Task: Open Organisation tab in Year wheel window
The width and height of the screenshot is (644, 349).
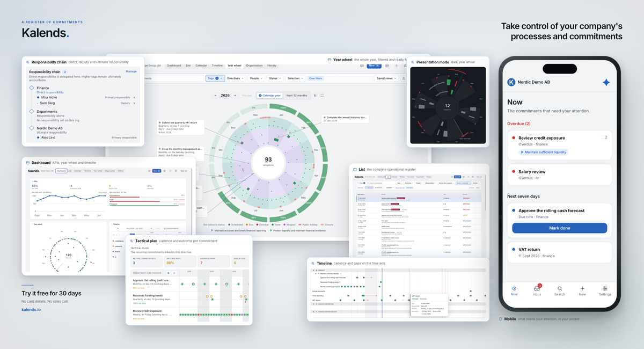Action: tap(254, 66)
